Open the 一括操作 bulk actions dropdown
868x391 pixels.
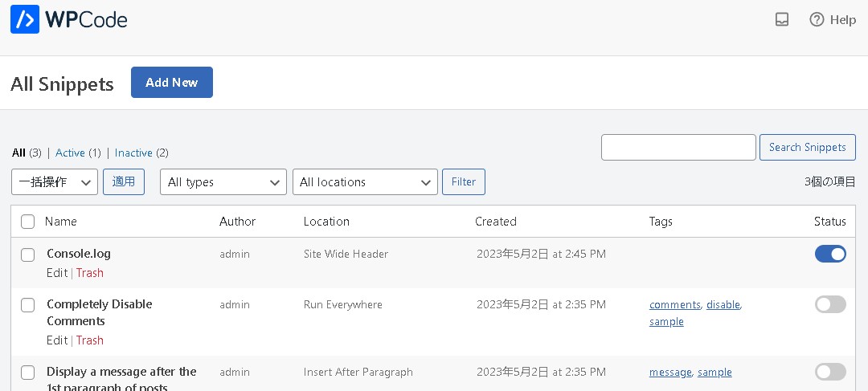click(55, 182)
